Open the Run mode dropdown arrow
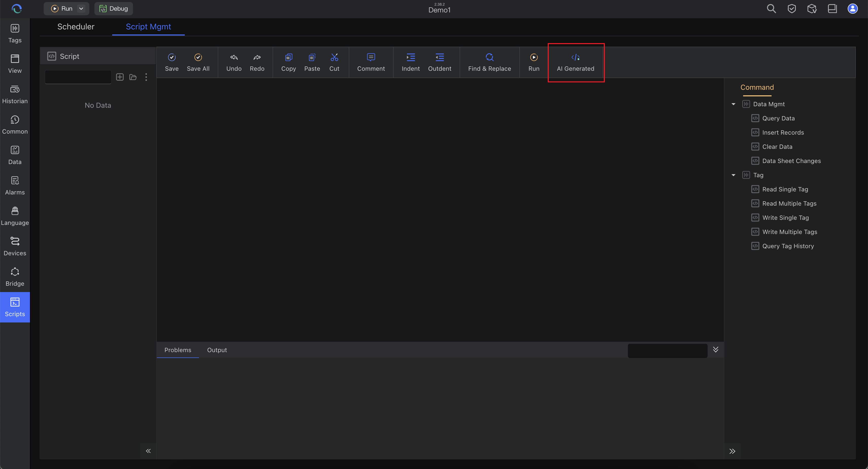 pyautogui.click(x=81, y=9)
